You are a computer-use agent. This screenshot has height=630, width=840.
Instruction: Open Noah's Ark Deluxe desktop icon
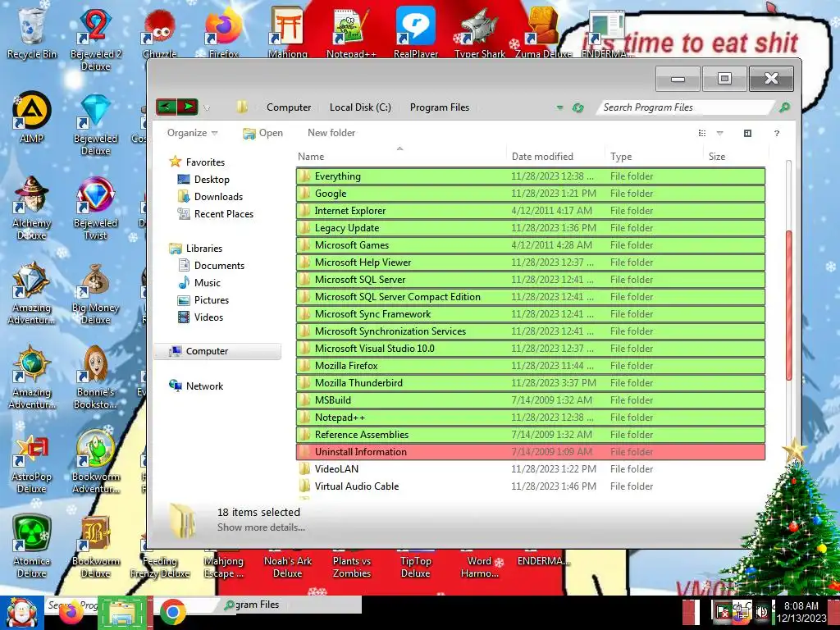click(x=288, y=566)
